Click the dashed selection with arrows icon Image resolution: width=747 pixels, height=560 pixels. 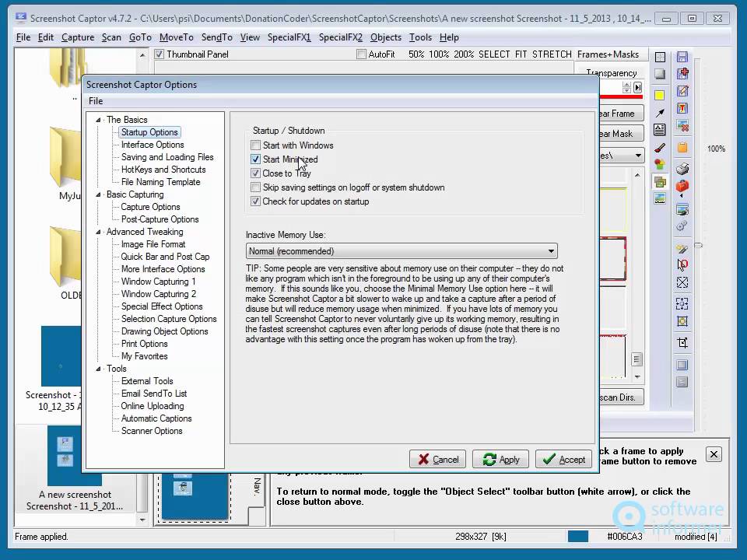coord(682,303)
